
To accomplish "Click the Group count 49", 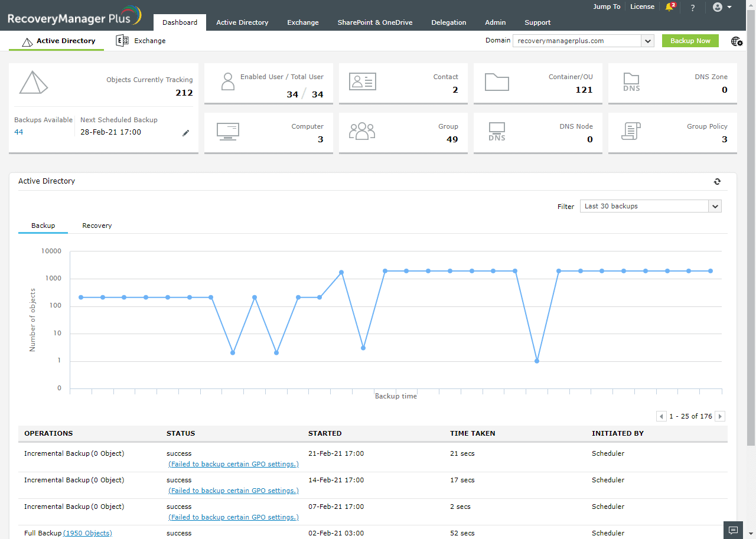I will (452, 139).
